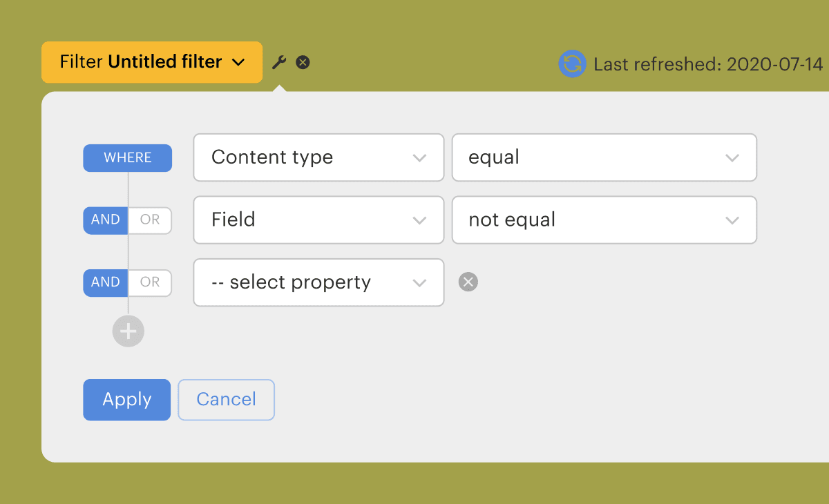Viewport: 829px width, 504px height.
Task: Toggle AND on the Field row
Action: point(106,220)
